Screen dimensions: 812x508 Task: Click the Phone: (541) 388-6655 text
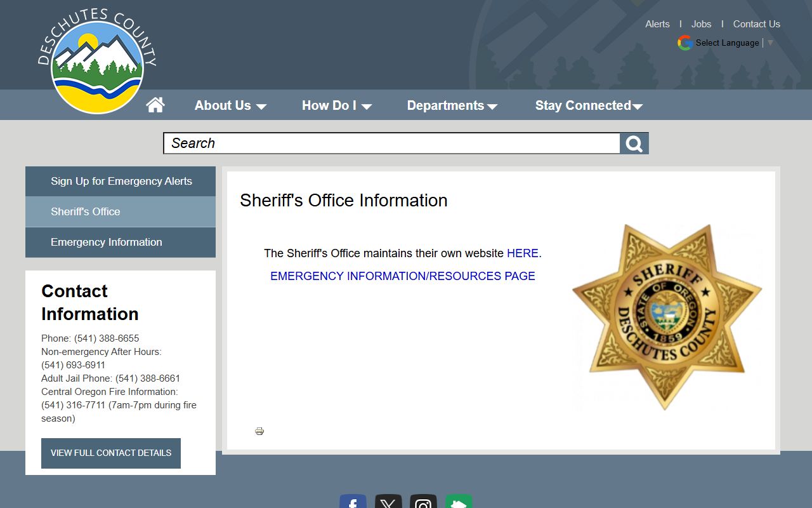[90, 338]
